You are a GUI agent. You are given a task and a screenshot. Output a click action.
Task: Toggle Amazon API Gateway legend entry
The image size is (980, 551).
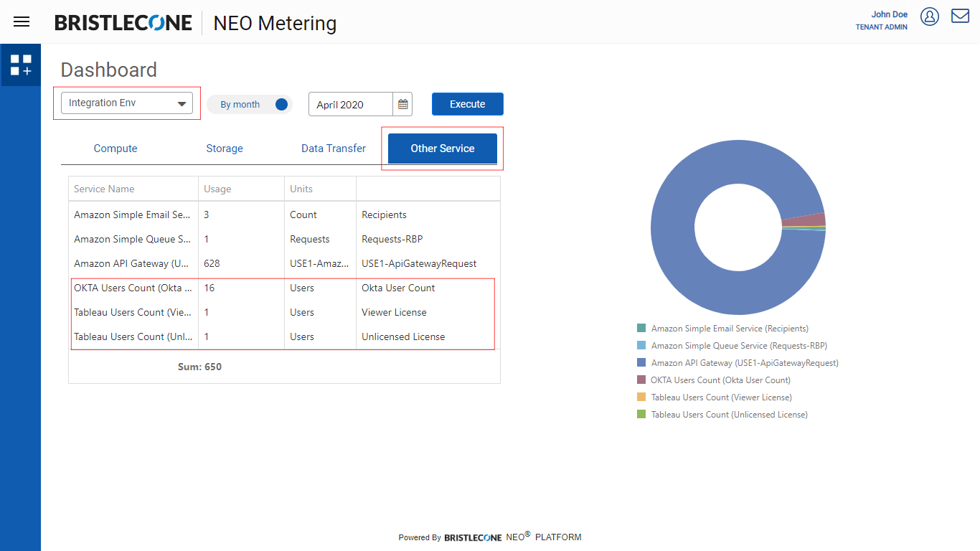[744, 363]
